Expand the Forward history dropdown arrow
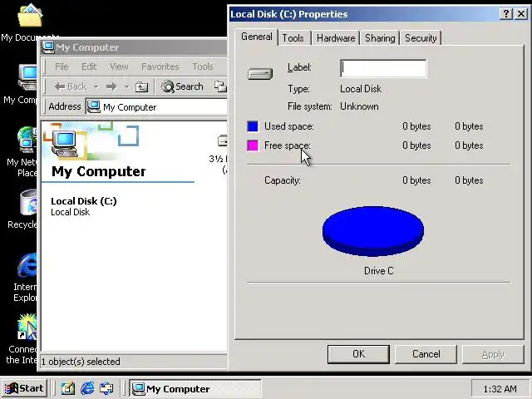This screenshot has width=532, height=399. coord(126,87)
